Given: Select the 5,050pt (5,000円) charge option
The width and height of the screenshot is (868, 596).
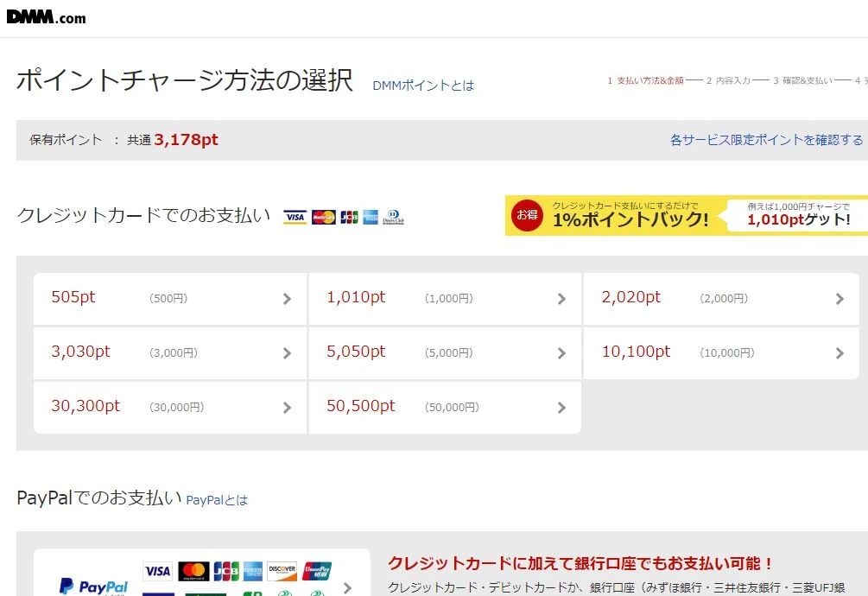Looking at the screenshot, I should [445, 352].
